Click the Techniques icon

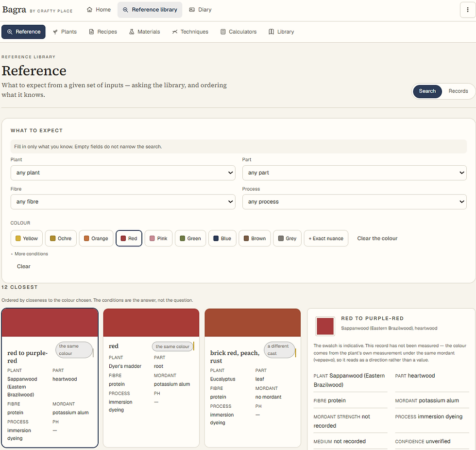174,32
